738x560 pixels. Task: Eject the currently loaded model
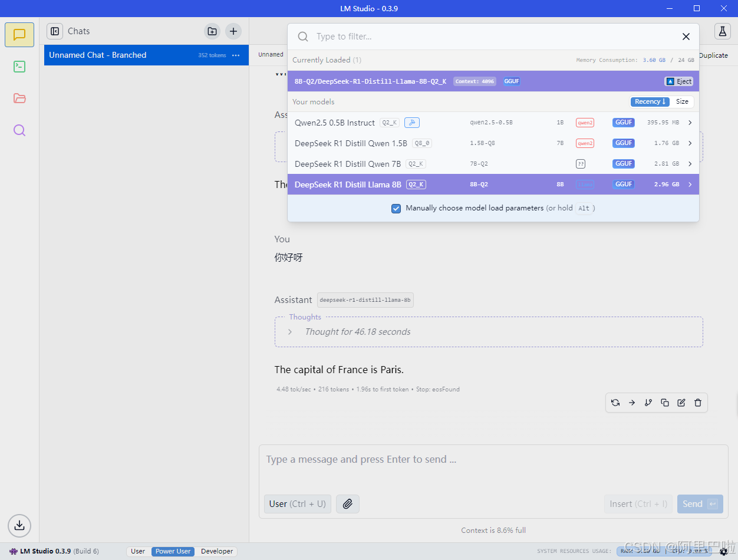coord(678,81)
